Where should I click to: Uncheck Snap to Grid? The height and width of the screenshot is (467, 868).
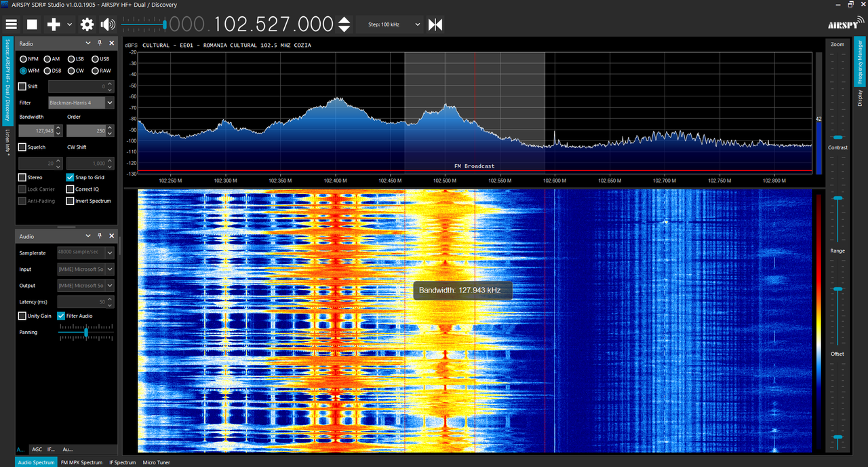point(70,177)
